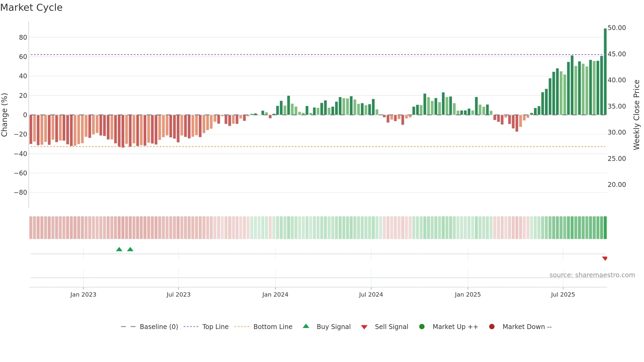
Task: Toggle the Baseline (0) legend entry
Action: [x=149, y=327]
